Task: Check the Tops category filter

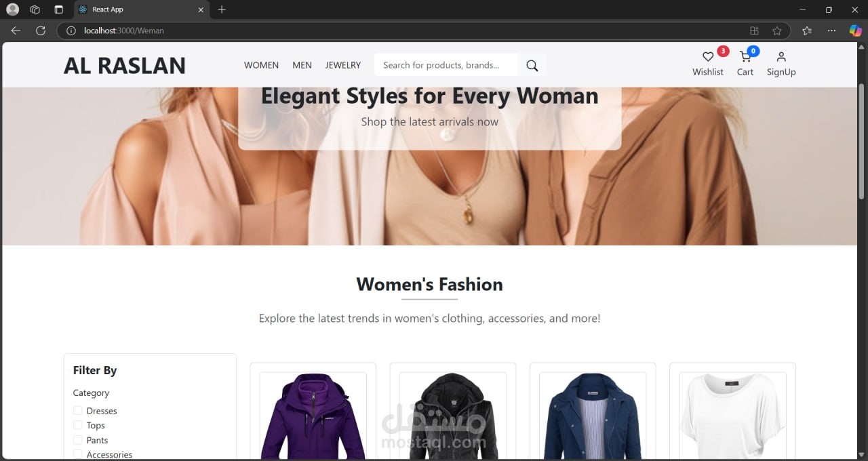Action: click(x=78, y=425)
